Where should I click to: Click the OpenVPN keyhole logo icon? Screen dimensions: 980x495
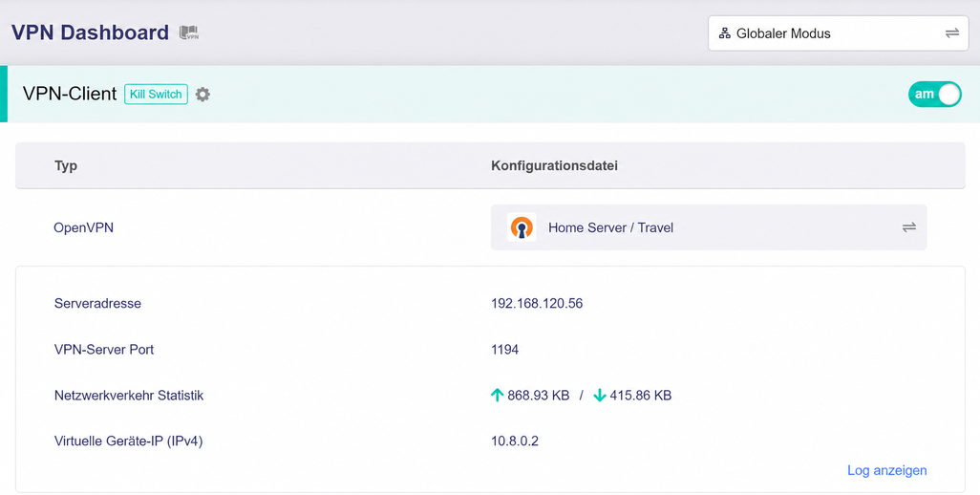pos(522,227)
